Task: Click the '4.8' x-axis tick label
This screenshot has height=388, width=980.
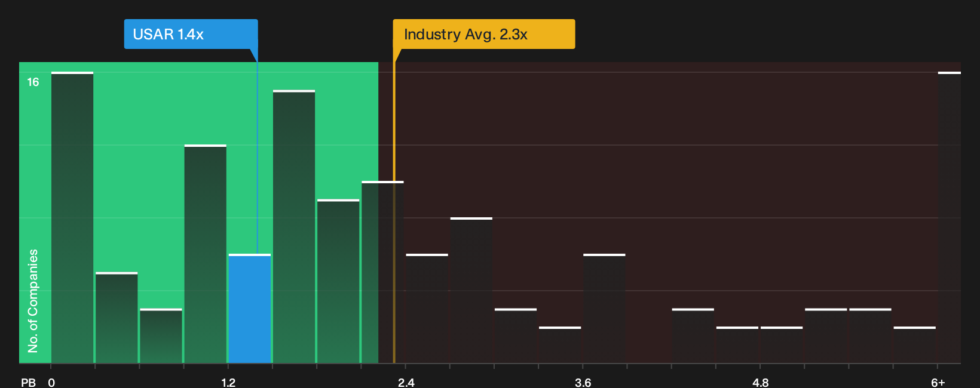Action: tap(761, 383)
